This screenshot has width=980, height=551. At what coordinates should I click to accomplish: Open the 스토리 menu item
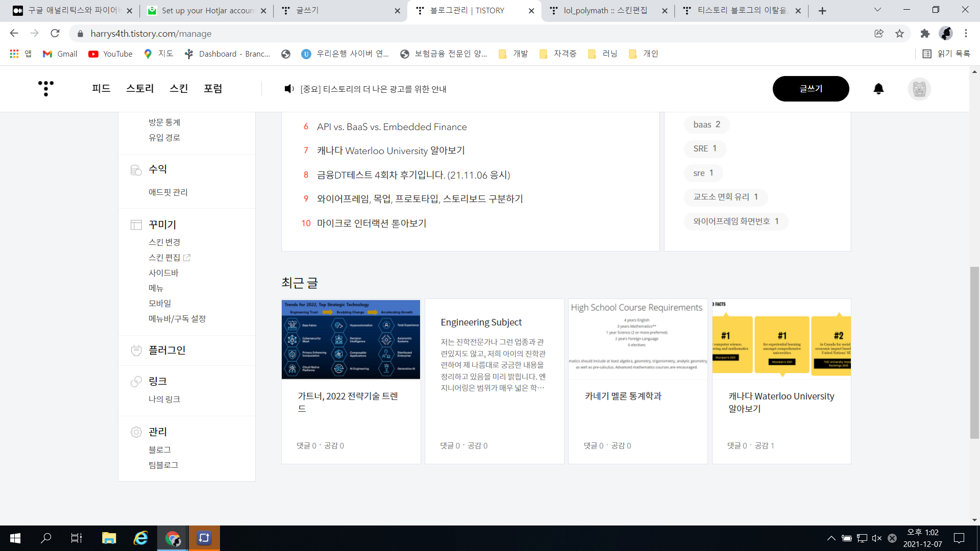pos(140,89)
